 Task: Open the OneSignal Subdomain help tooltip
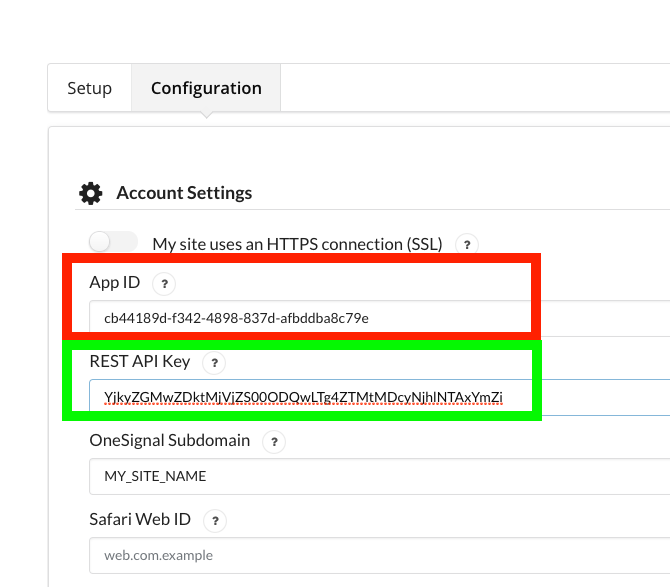point(274,441)
